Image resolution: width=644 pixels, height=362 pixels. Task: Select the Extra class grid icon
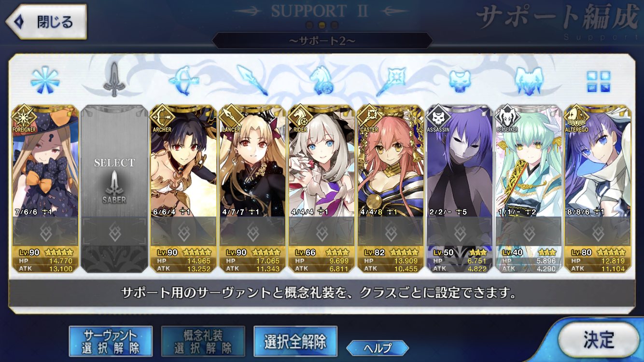[598, 82]
